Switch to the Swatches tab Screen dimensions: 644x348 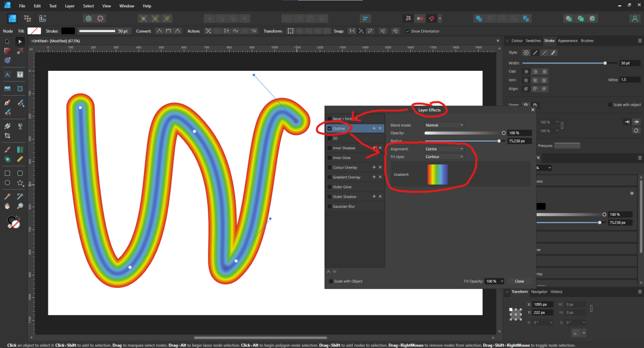(x=533, y=41)
